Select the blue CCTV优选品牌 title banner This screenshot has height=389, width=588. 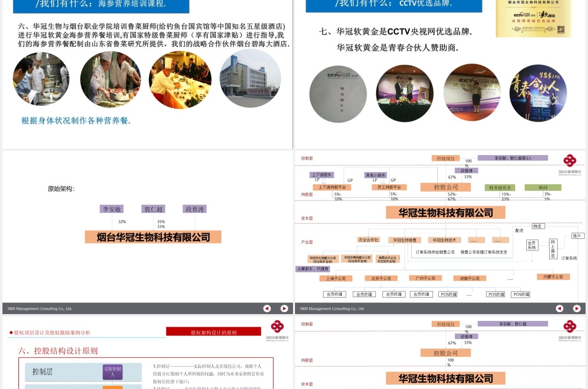[x=394, y=5]
